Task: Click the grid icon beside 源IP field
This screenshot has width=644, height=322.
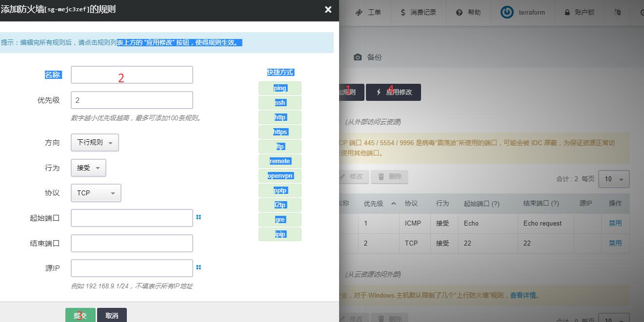Action: [x=199, y=267]
